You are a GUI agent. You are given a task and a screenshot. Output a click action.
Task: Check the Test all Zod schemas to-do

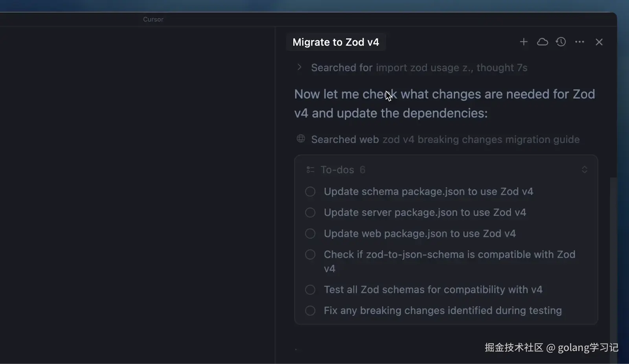(x=310, y=290)
